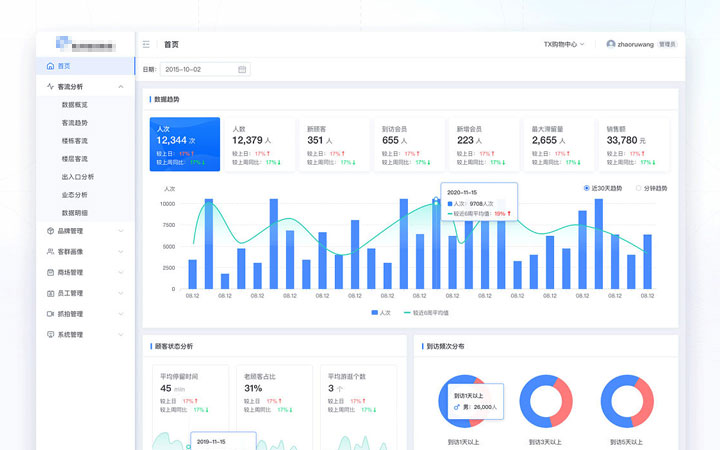Toggle the 较近6周平均值 green legend line
The width and height of the screenshot is (720, 450).
(x=407, y=313)
